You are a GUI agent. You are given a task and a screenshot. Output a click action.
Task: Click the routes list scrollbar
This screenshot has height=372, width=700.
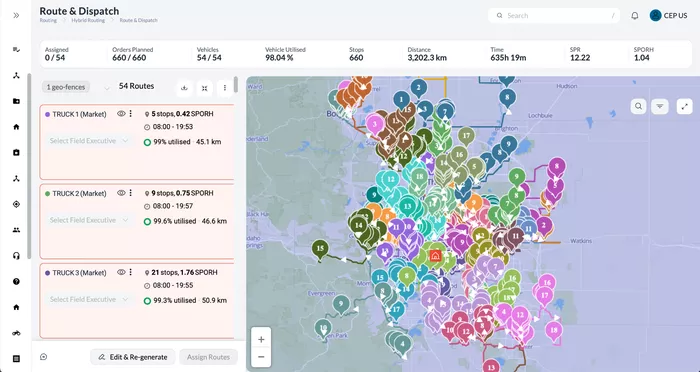pos(236,85)
